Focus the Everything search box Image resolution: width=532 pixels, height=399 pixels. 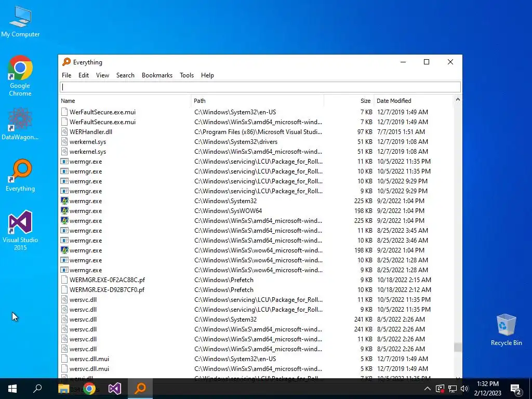pyautogui.click(x=260, y=87)
